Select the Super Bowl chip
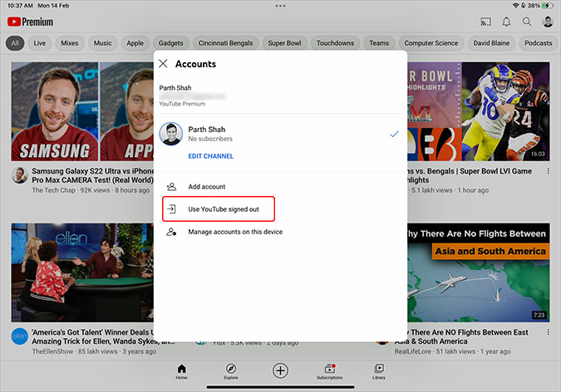The width and height of the screenshot is (561, 392). point(284,43)
